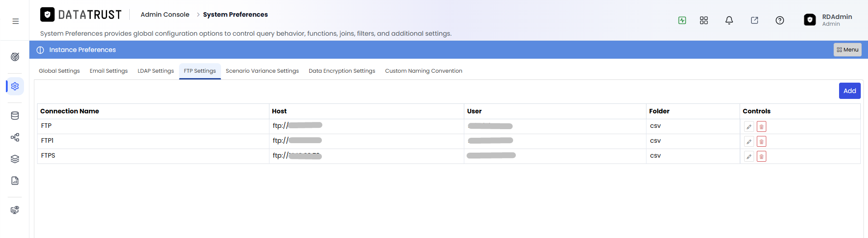Click the external link icon in header
The image size is (868, 238).
click(x=755, y=20)
